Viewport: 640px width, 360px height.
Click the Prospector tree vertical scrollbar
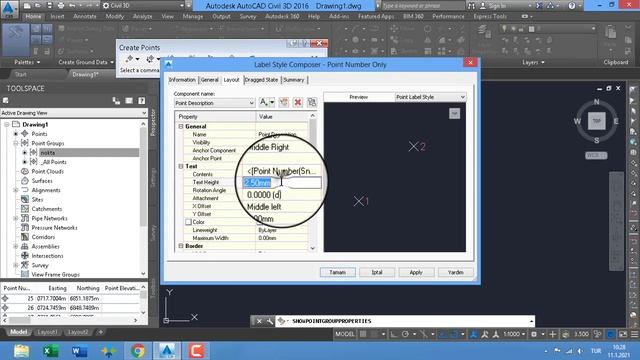click(x=143, y=198)
